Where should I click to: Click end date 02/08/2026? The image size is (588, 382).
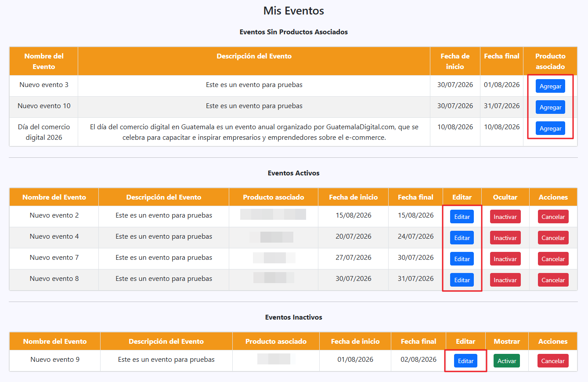pos(418,360)
